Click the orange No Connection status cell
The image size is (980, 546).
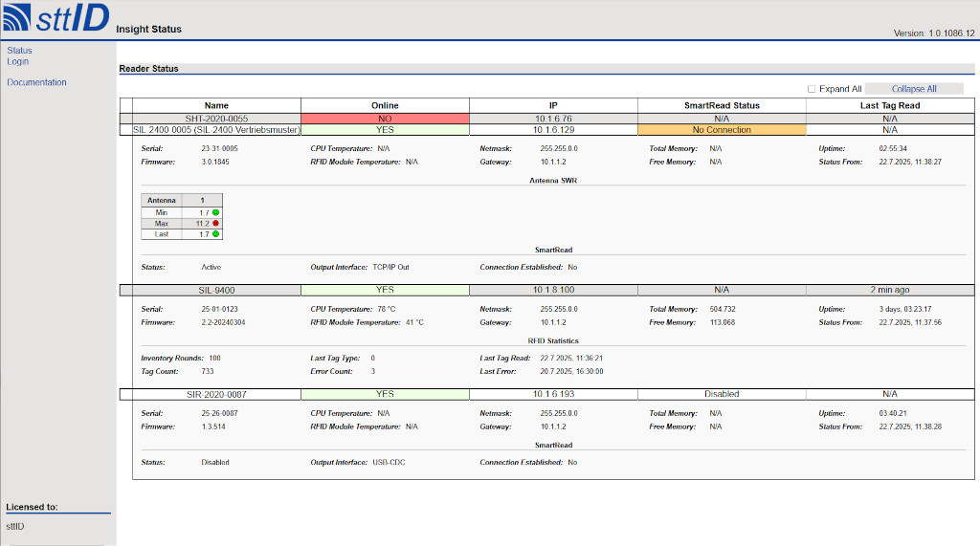coord(722,129)
